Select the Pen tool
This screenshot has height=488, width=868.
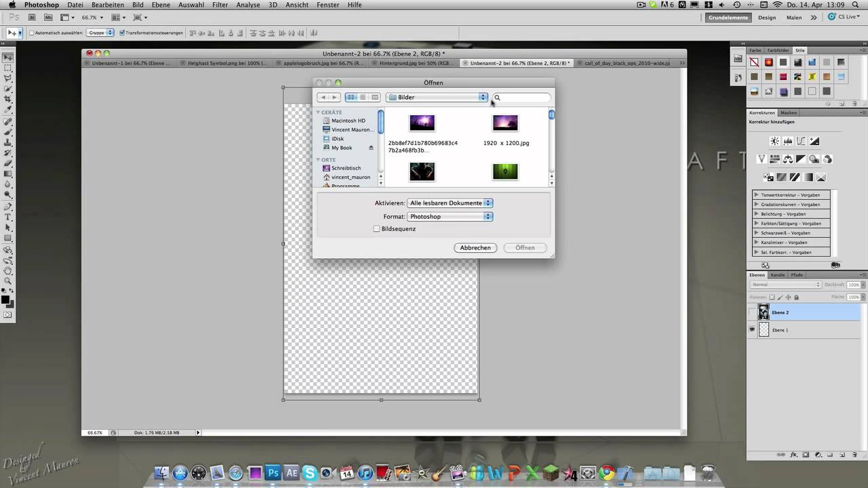click(x=8, y=207)
